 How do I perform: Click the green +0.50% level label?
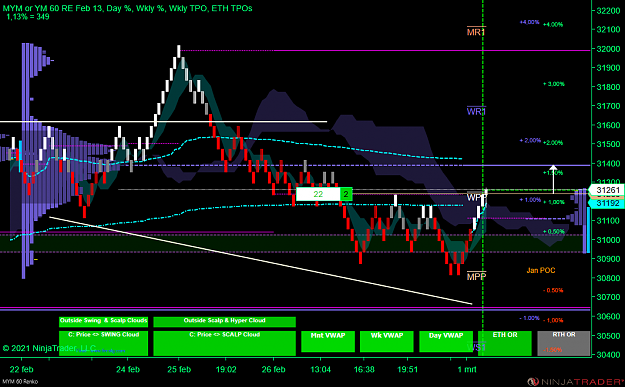pyautogui.click(x=554, y=232)
